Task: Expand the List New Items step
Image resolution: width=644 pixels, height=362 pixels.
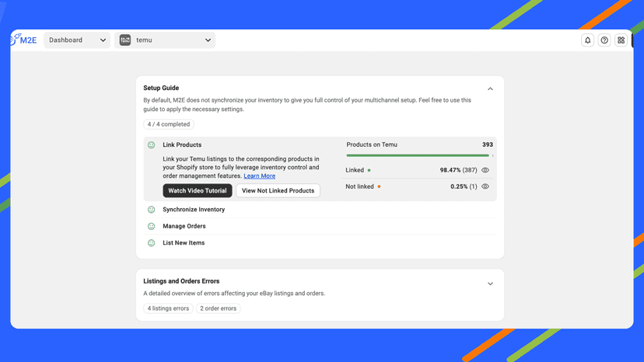Action: [x=184, y=243]
